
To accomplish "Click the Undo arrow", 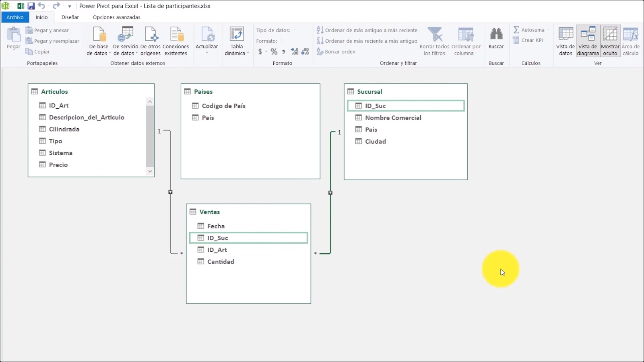I will [41, 6].
